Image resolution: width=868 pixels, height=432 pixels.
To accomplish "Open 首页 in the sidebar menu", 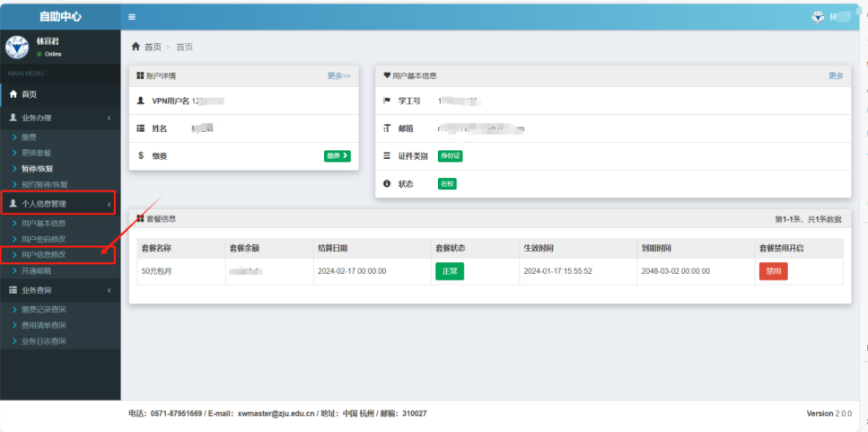I will 30,94.
